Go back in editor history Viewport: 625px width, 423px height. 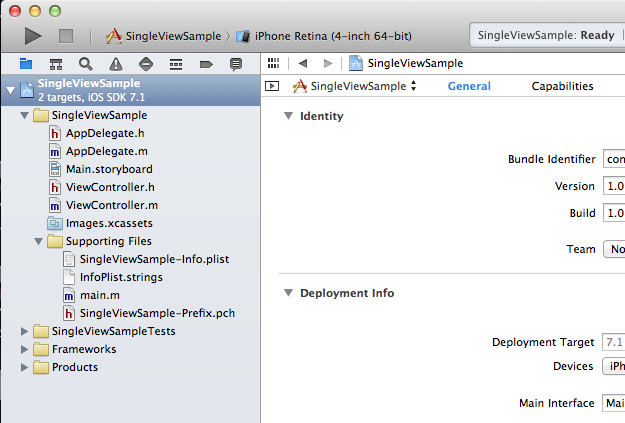click(x=303, y=63)
